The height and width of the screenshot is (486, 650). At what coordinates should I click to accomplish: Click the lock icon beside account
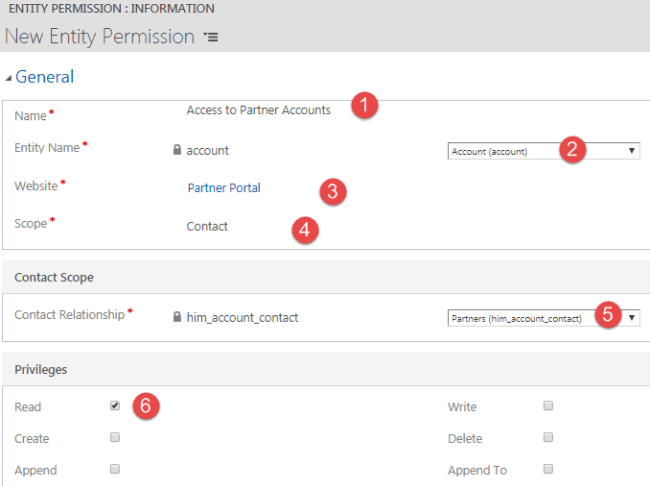click(177, 150)
